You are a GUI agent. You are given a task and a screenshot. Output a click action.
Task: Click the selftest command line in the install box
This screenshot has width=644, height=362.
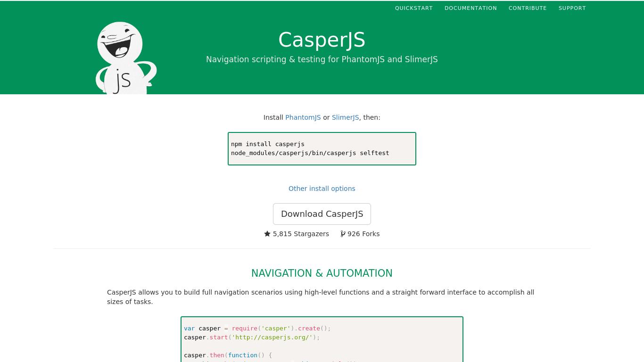(310, 153)
